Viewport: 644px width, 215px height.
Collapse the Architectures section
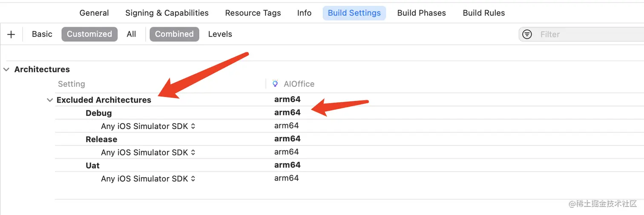6,69
